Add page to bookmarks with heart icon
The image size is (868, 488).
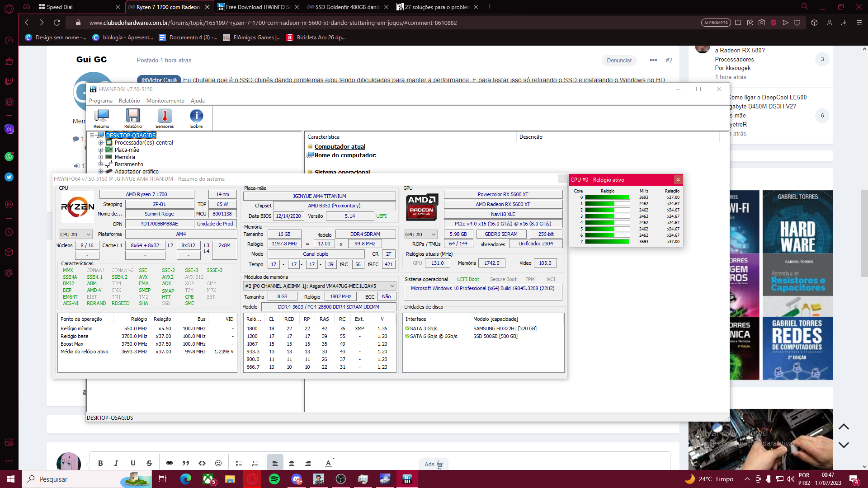tap(797, 23)
